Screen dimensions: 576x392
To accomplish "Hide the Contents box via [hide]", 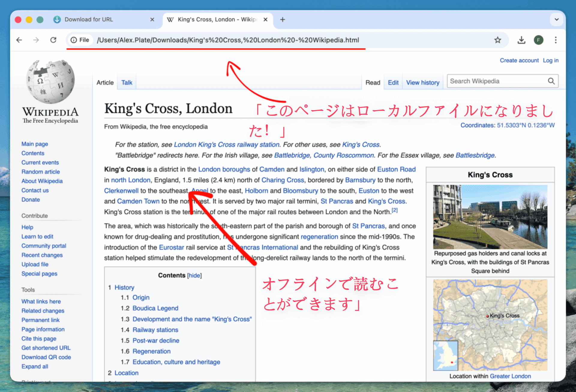I will coord(194,275).
